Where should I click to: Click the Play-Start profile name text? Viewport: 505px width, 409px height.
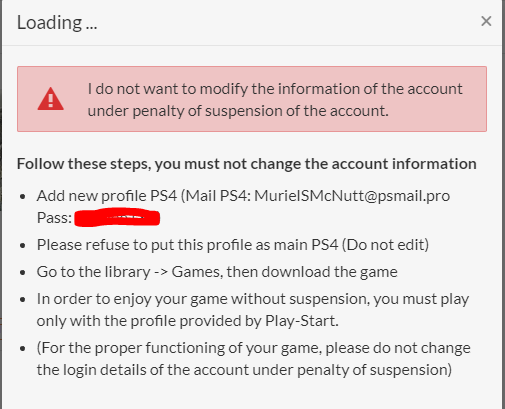[x=301, y=321]
